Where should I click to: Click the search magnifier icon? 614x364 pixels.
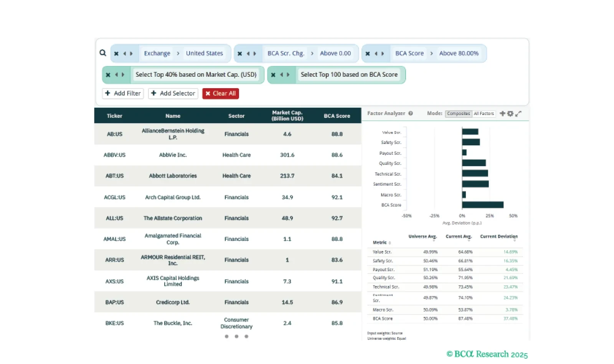[x=103, y=53]
